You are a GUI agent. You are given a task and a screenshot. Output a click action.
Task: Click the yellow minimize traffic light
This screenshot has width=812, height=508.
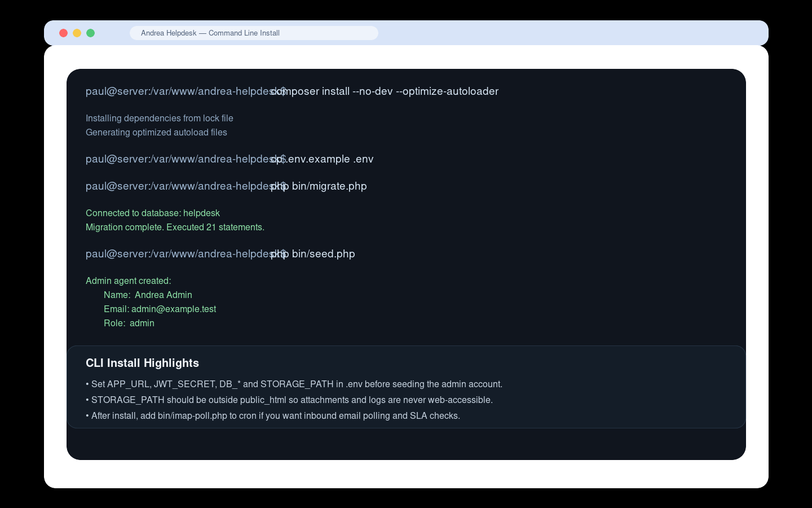[x=77, y=33]
